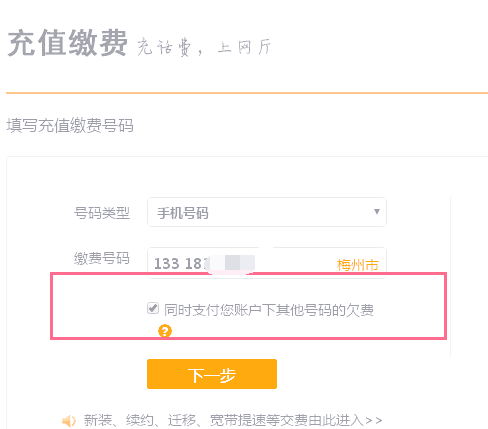Uncheck the pay other numbers' arrears checkbox
Viewport: 488px width, 429px height.
[x=153, y=308]
